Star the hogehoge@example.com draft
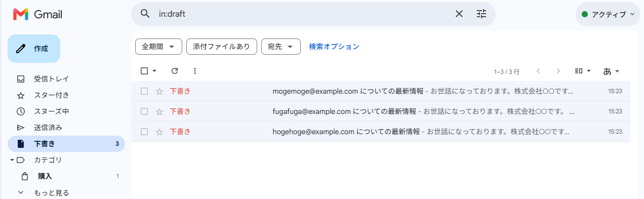This screenshot has width=644, height=199. pyautogui.click(x=159, y=132)
